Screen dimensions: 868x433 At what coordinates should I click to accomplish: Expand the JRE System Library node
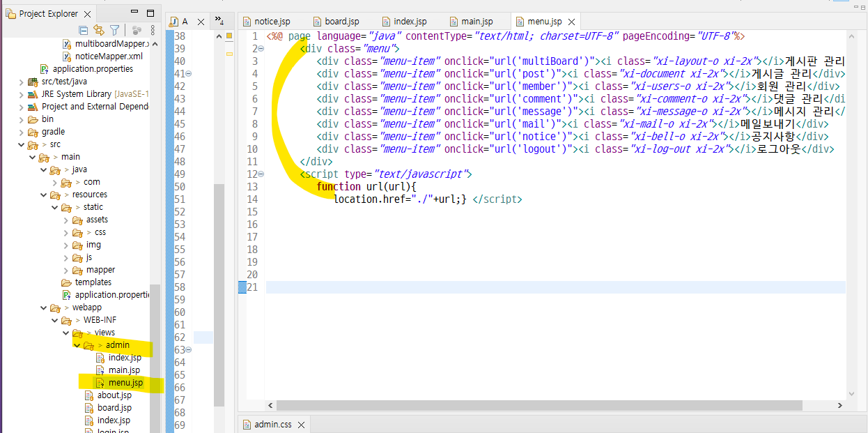(21, 94)
